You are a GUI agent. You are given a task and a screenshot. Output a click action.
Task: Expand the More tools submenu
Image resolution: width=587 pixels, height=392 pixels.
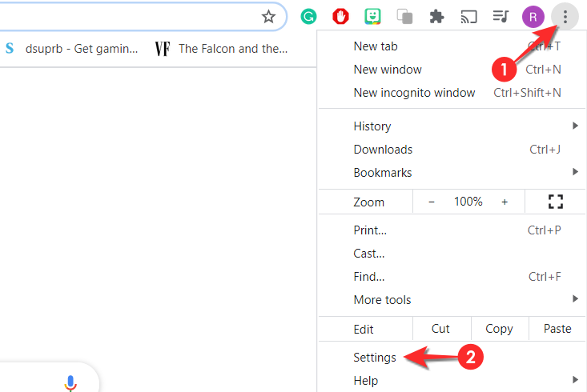(x=452, y=300)
